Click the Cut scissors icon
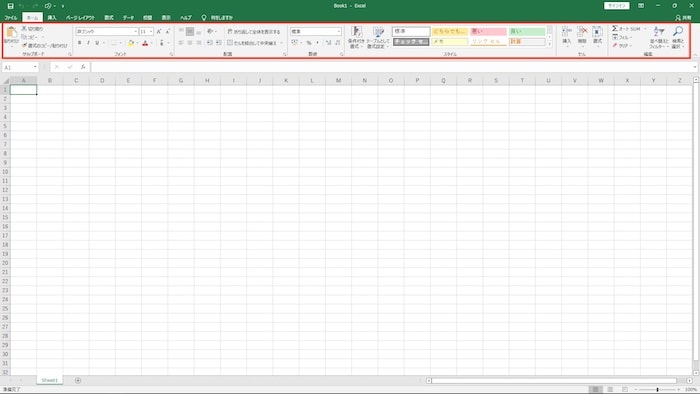This screenshot has width=700, height=394. coord(24,29)
